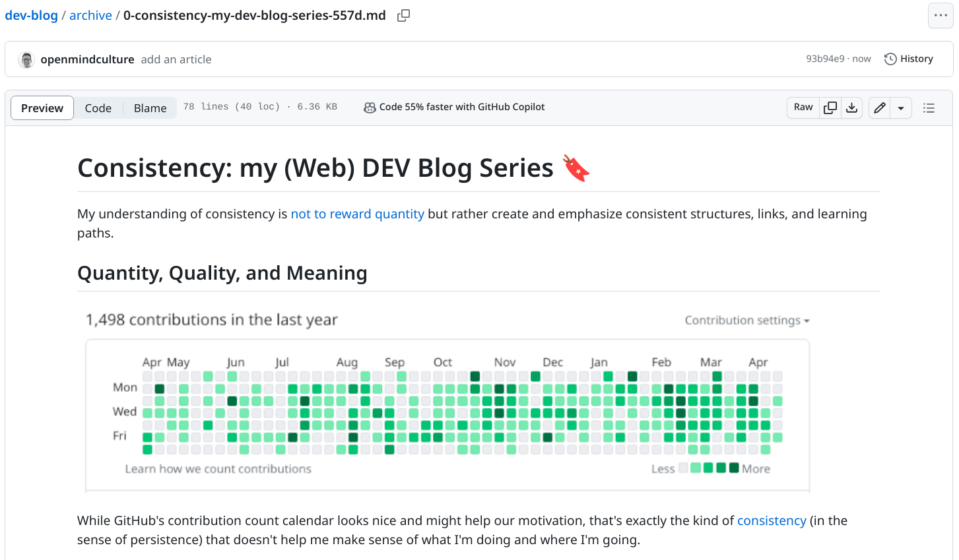Open the Raw file view
Image resolution: width=959 pixels, height=560 pixels.
(x=803, y=108)
